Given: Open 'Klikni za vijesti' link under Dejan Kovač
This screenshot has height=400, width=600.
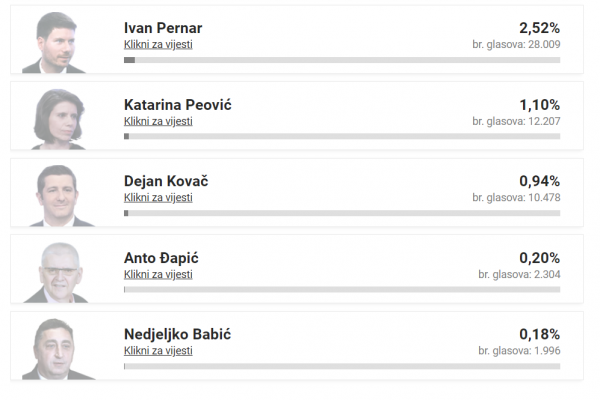Looking at the screenshot, I should pos(158,198).
